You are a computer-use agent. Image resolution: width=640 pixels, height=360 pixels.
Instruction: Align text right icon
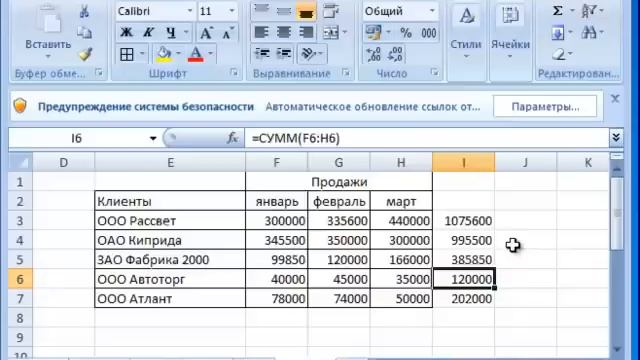click(306, 32)
